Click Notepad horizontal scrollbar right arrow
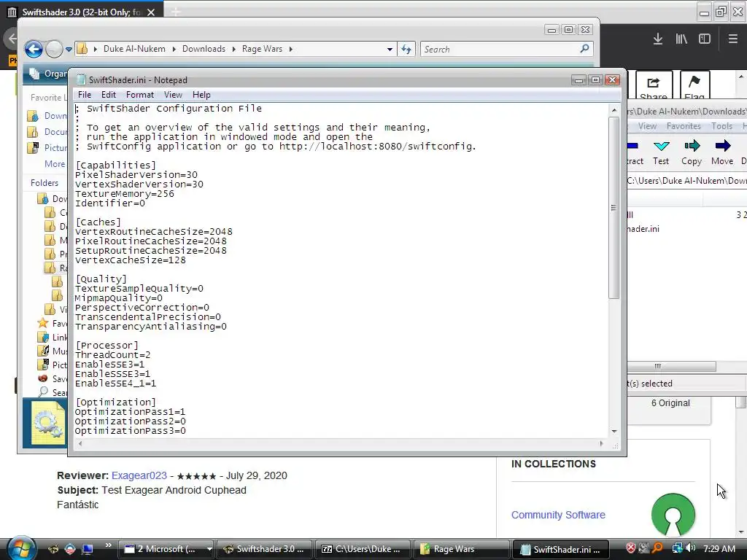747x560 pixels. point(601,444)
